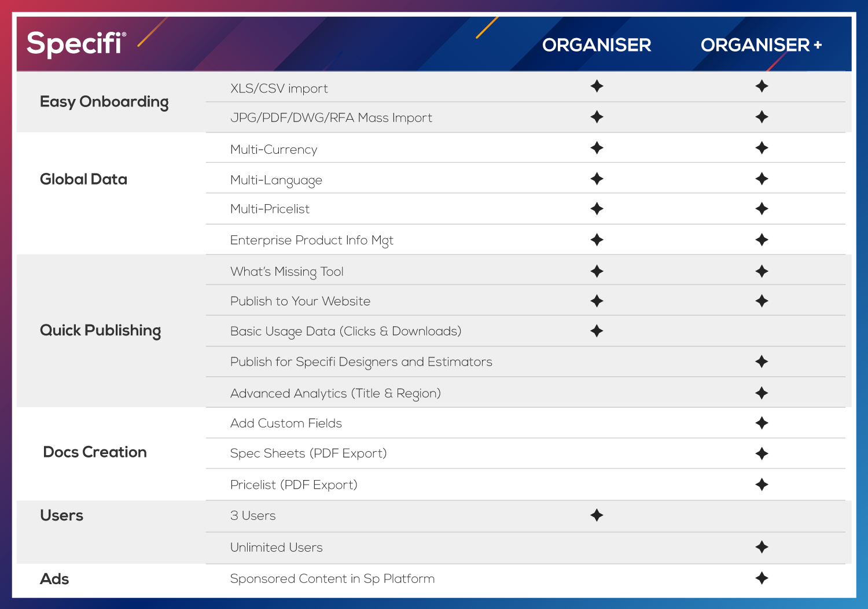Click Organiser star for Multi-Language
The width and height of the screenshot is (868, 609).
click(597, 179)
